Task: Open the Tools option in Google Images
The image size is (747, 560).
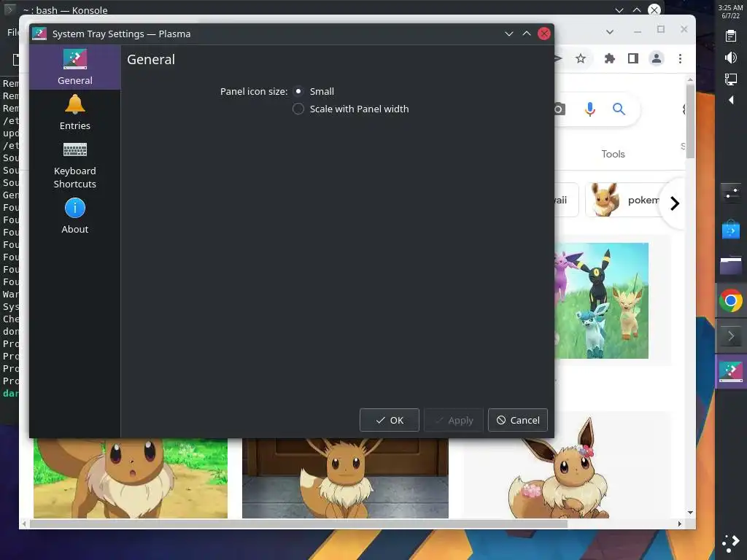Action: click(613, 154)
